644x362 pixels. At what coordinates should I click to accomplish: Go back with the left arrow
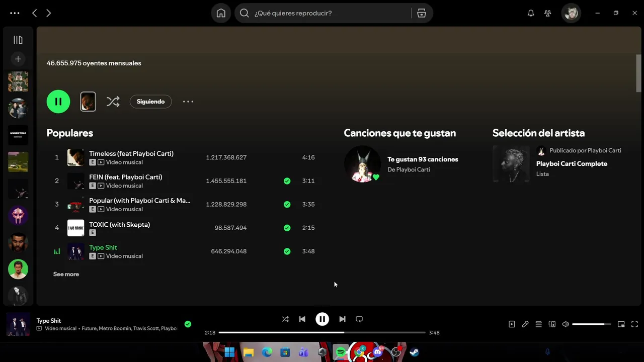34,13
